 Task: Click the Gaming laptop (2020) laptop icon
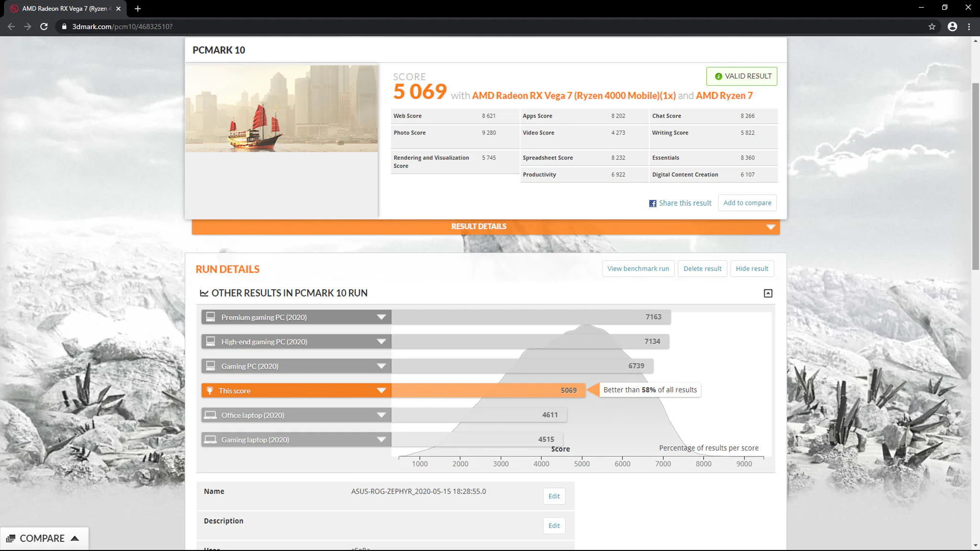point(211,439)
